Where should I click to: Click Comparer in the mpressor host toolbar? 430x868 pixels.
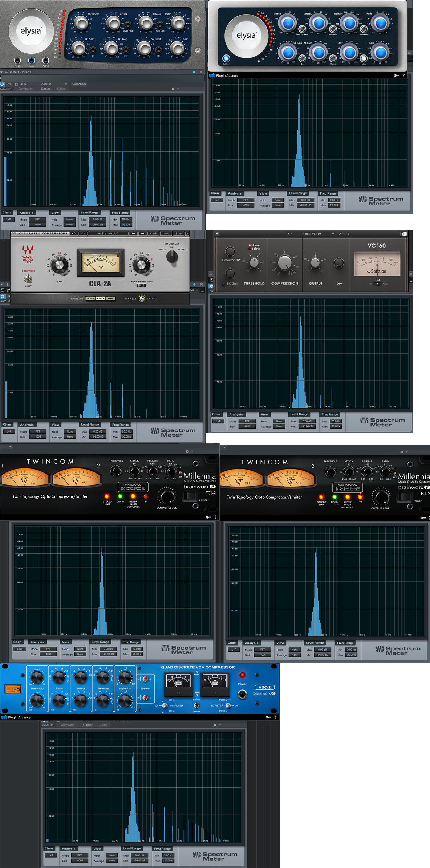(x=25, y=89)
